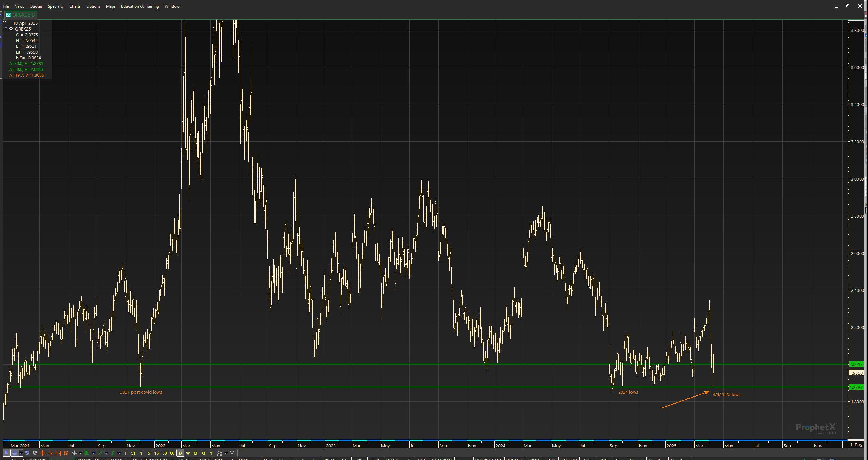868x460 pixels.
Task: Click the '4/9/2025 lows' chart annotation
Action: point(726,394)
